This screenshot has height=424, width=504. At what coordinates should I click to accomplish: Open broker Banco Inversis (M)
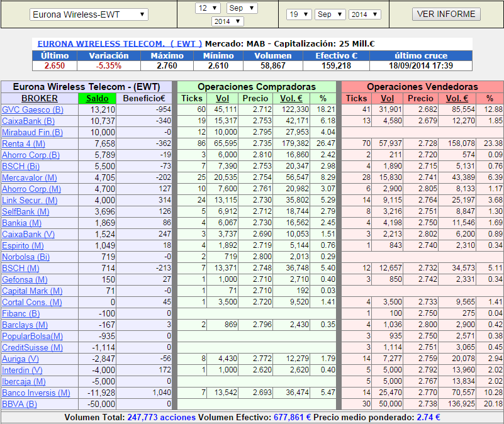(x=36, y=393)
